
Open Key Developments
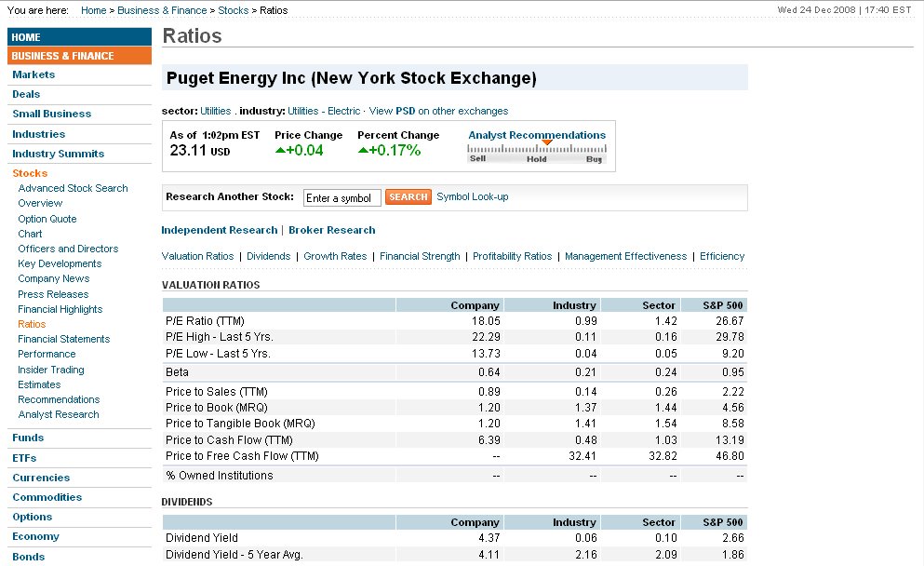click(60, 263)
